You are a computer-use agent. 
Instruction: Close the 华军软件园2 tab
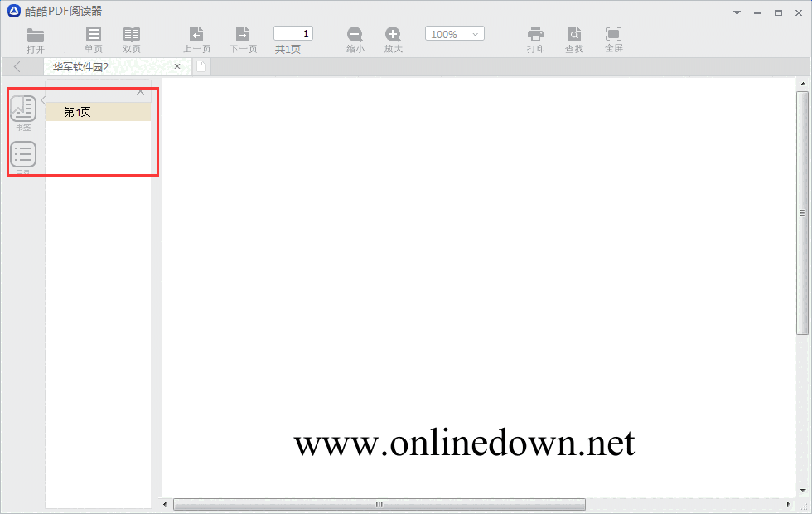pyautogui.click(x=177, y=66)
